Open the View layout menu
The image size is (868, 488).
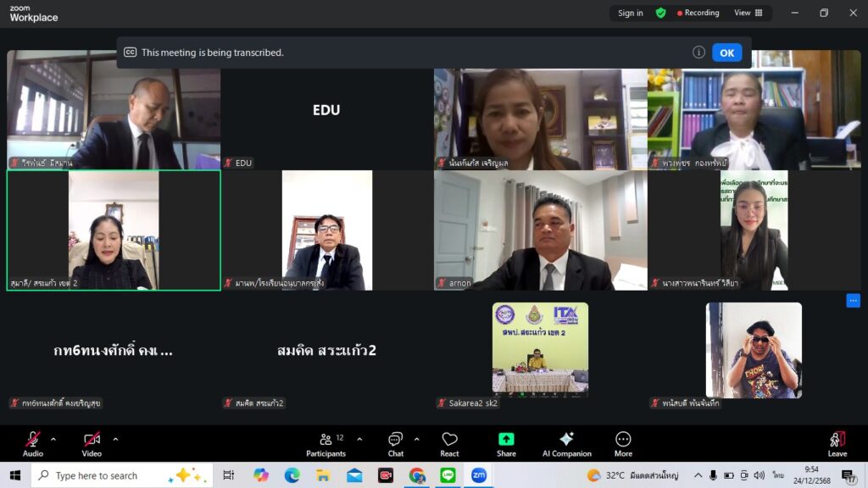748,13
